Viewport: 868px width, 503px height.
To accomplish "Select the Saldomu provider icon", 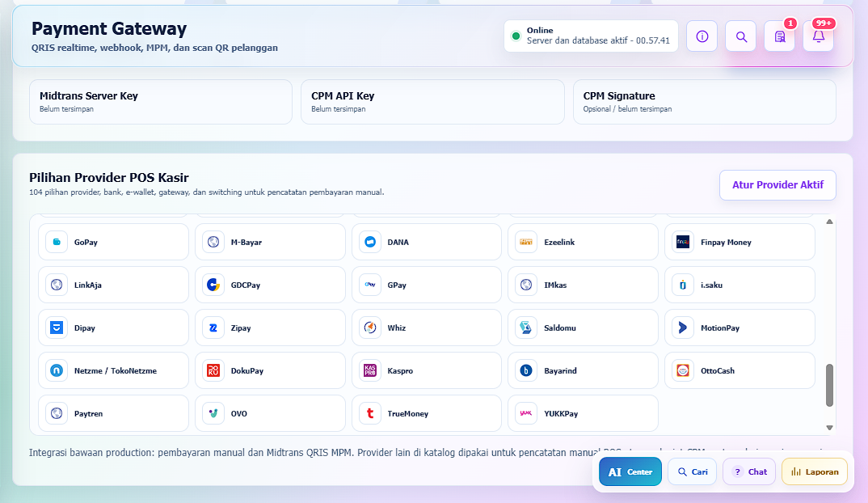I will tap(526, 328).
